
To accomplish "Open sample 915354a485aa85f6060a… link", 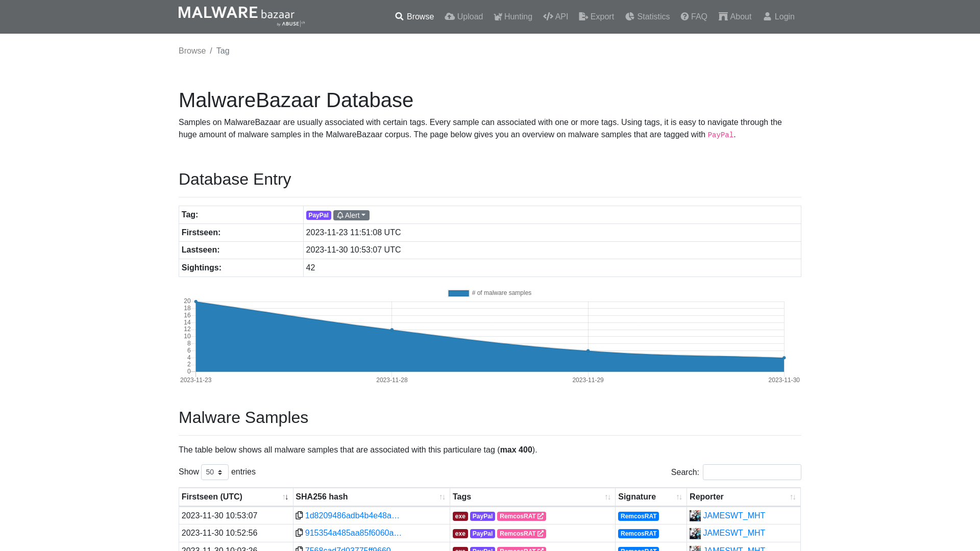I will pyautogui.click(x=353, y=533).
